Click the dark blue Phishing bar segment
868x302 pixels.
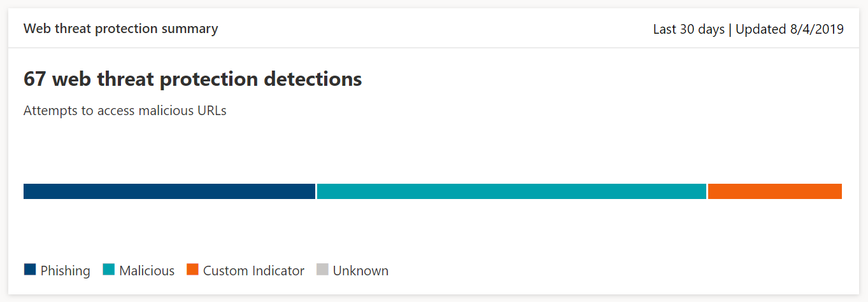click(x=169, y=191)
